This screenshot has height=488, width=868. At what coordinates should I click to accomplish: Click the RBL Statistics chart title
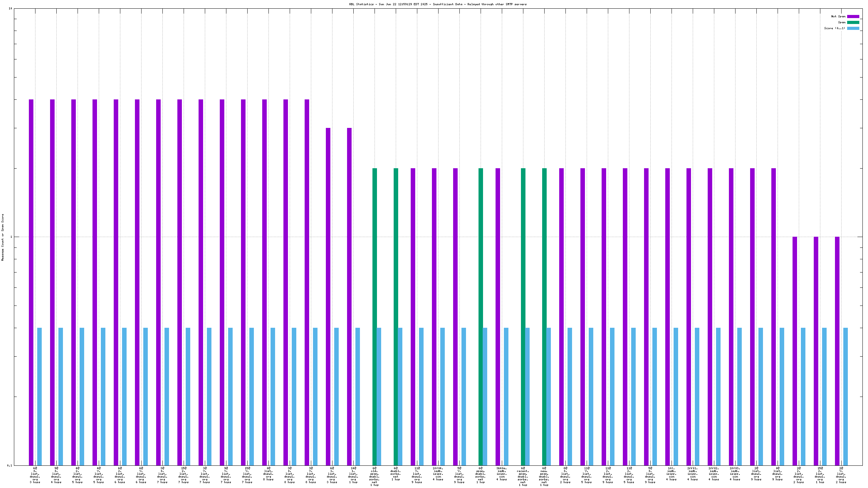437,4
